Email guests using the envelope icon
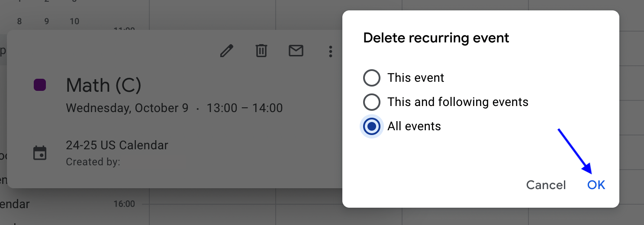Image resolution: width=644 pixels, height=225 pixels. 296,51
